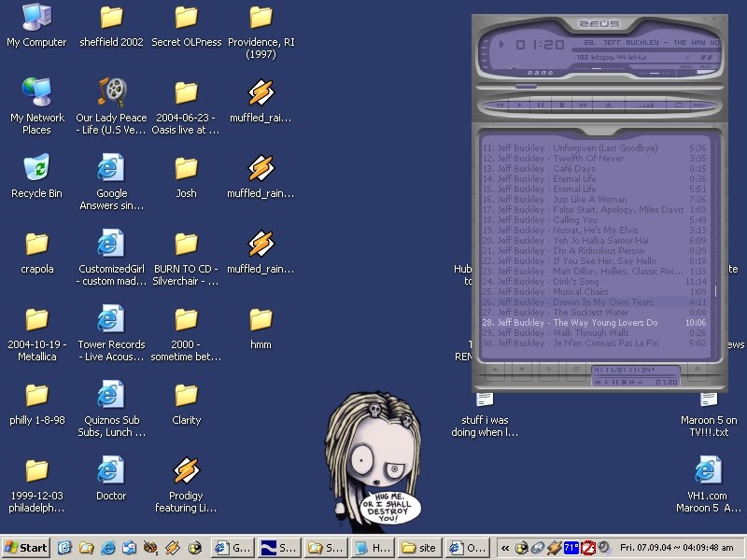Image resolution: width=747 pixels, height=560 pixels.
Task: Open the hmm folder
Action: point(261,328)
